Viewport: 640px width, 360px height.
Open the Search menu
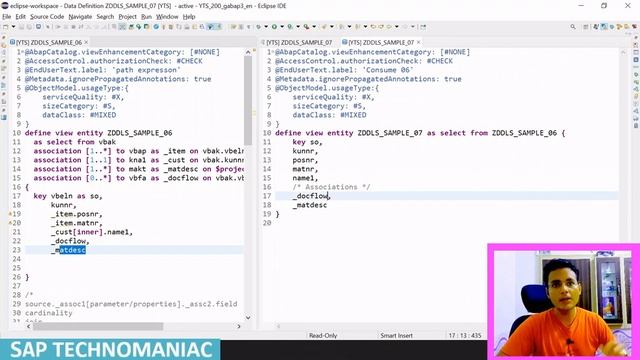coord(105,17)
